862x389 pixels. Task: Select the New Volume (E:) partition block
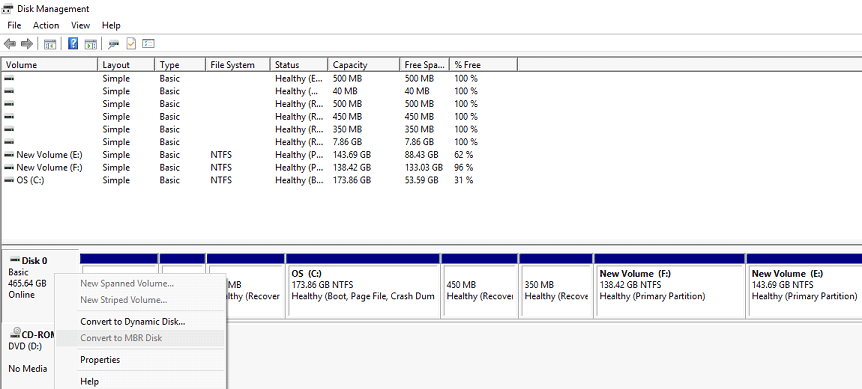pos(804,286)
